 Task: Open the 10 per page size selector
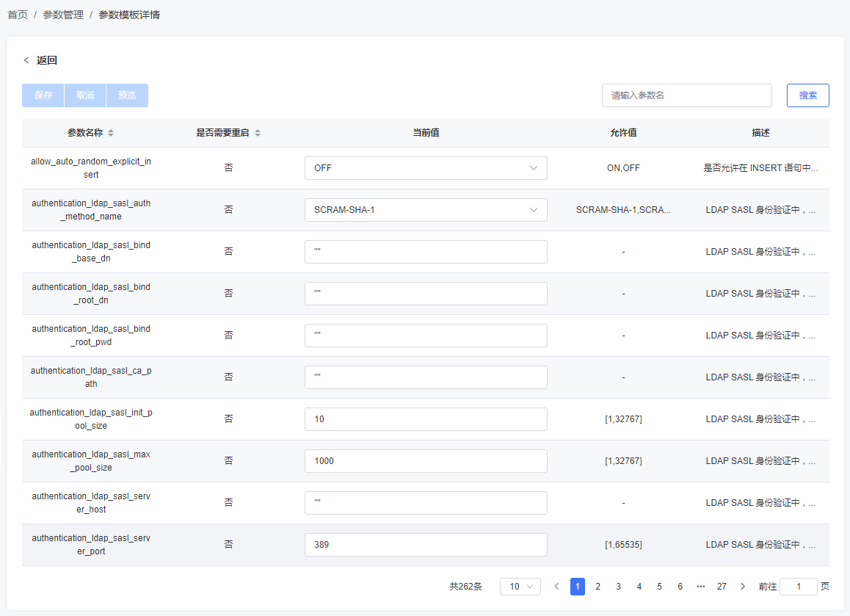(x=520, y=587)
